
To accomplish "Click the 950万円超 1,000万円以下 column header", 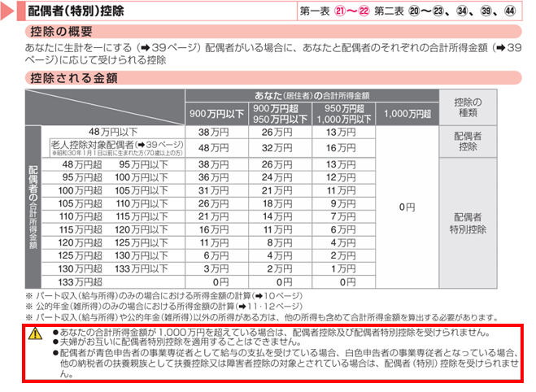I will click(344, 114).
